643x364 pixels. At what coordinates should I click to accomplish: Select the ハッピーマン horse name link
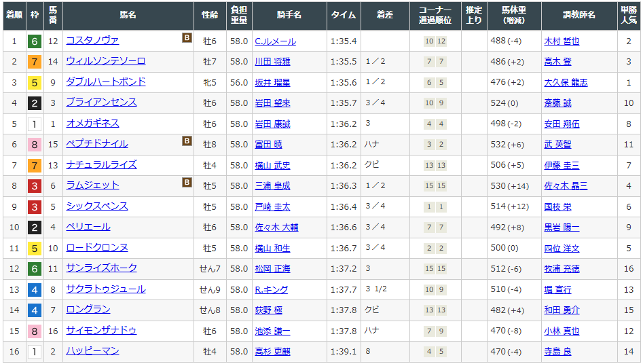coord(92,351)
